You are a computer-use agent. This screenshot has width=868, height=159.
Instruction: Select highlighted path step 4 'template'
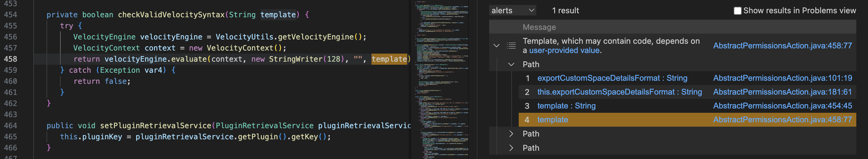(552, 120)
